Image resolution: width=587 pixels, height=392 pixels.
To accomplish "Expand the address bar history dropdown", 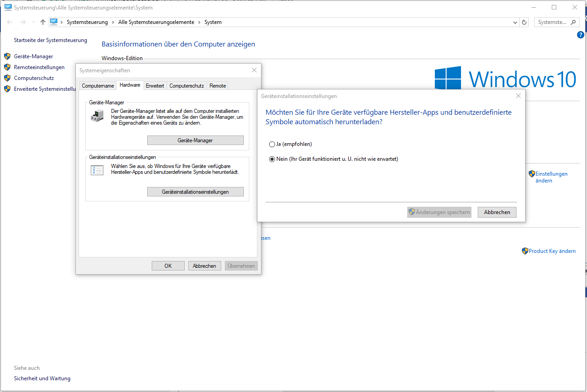I will pos(516,22).
